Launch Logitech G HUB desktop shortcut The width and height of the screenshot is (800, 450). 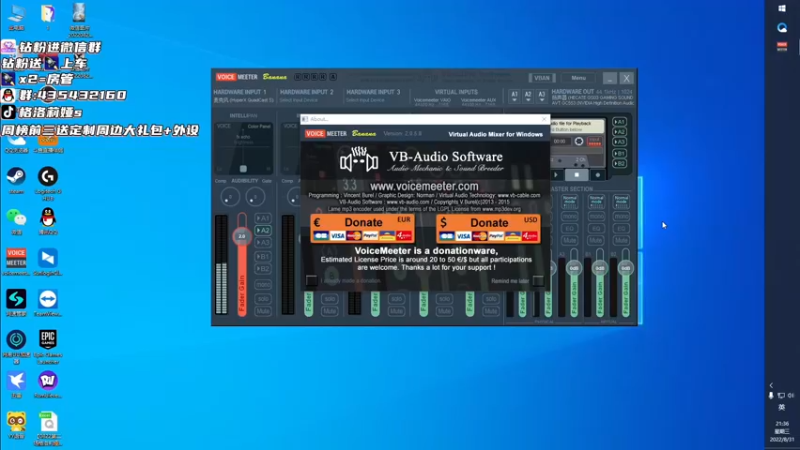(47, 182)
